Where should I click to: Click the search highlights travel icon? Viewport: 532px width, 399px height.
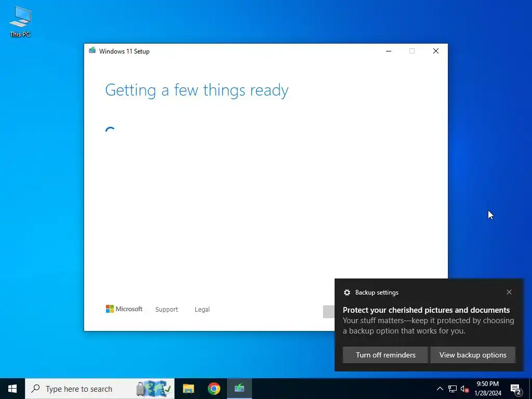pos(153,389)
